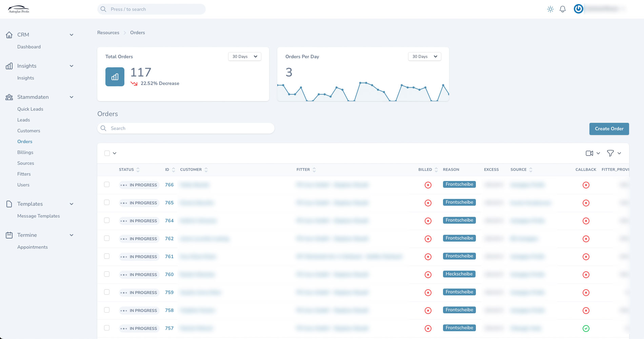
Task: Click the Templates document icon
Action: coord(9,204)
